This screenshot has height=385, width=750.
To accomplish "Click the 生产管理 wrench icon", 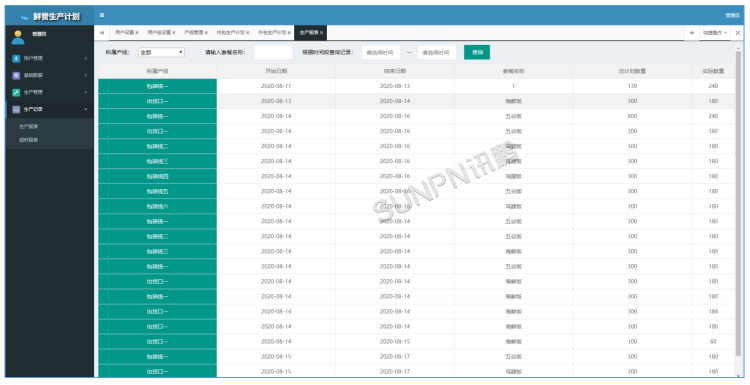I will pyautogui.click(x=16, y=92).
